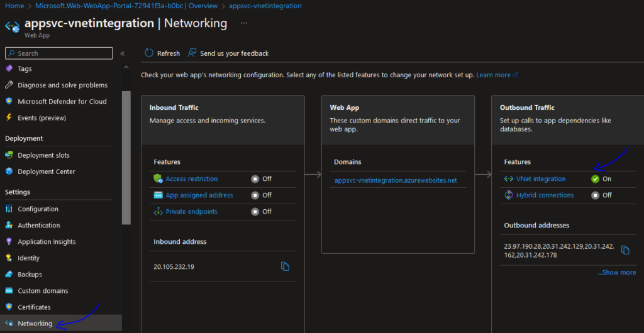The image size is (644, 333).
Task: Click the Deployment slots icon
Action: click(9, 155)
